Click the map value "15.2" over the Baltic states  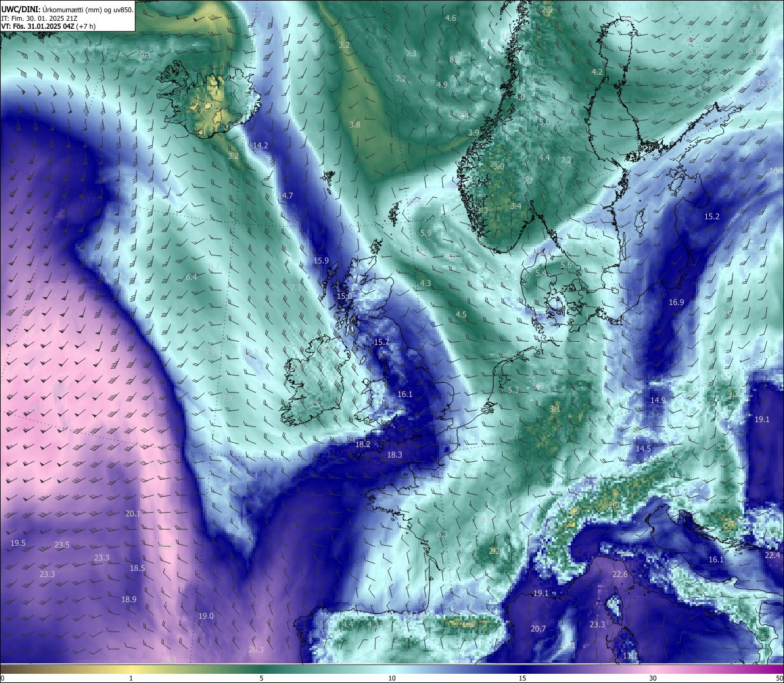tap(712, 216)
